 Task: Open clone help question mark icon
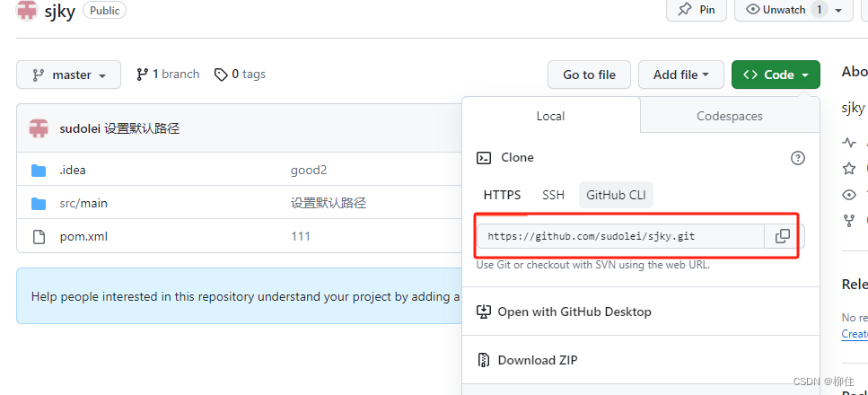tap(798, 158)
